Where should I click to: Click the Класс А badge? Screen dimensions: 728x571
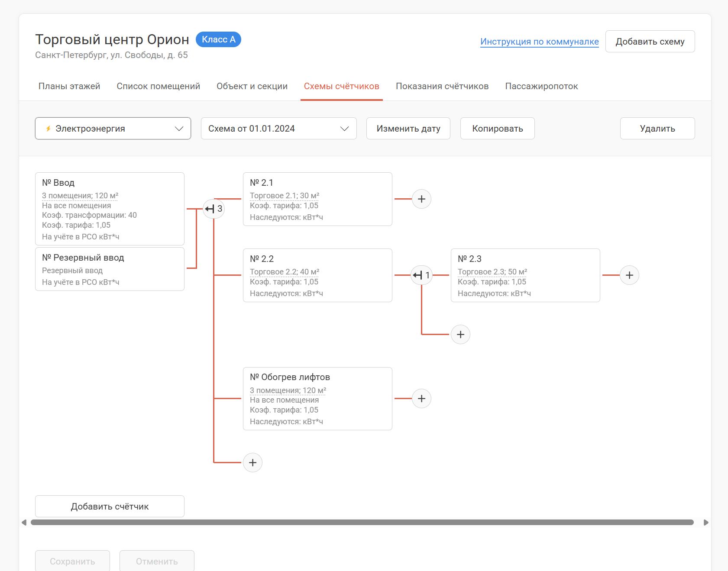[x=219, y=39]
